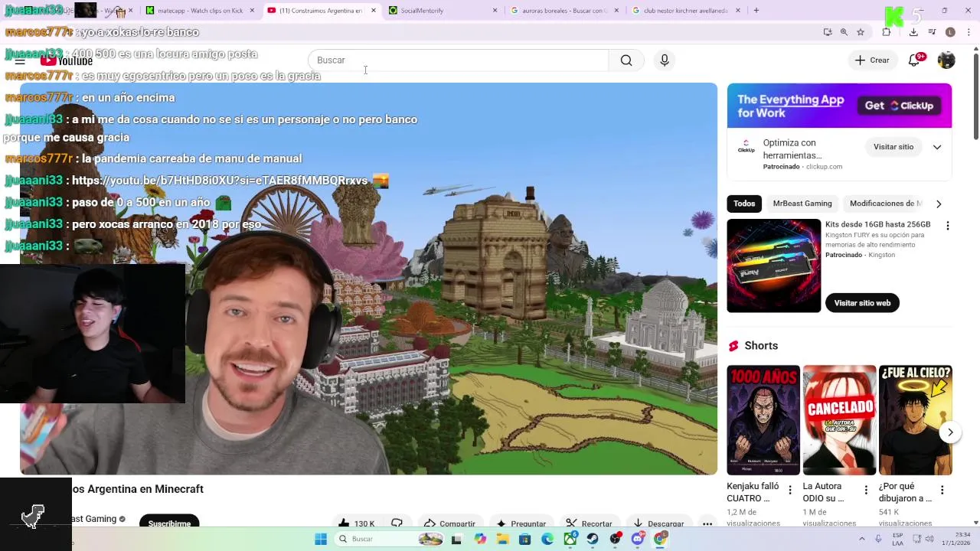The height and width of the screenshot is (551, 980).
Task: Open options for ¿Por qué dibujaron short
Action: (x=942, y=490)
